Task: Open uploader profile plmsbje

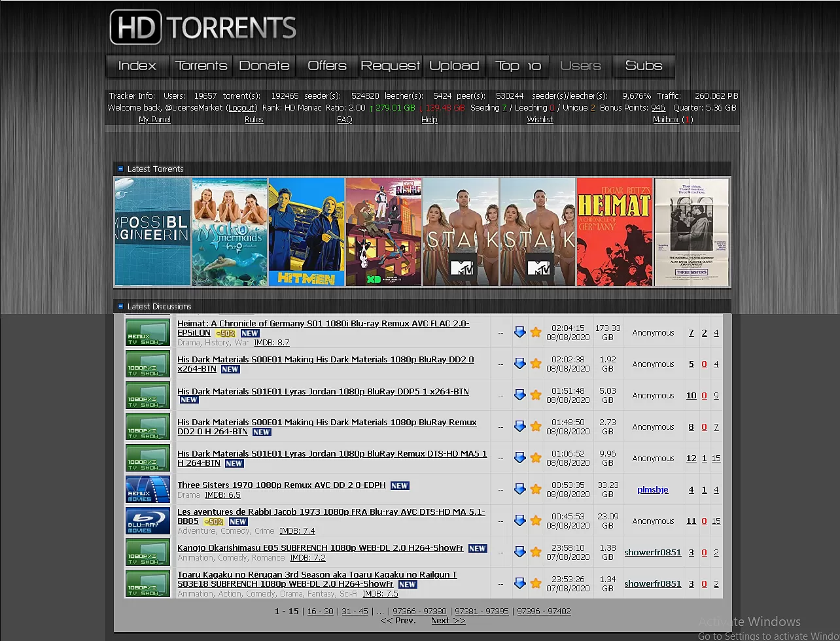Action: coord(653,489)
